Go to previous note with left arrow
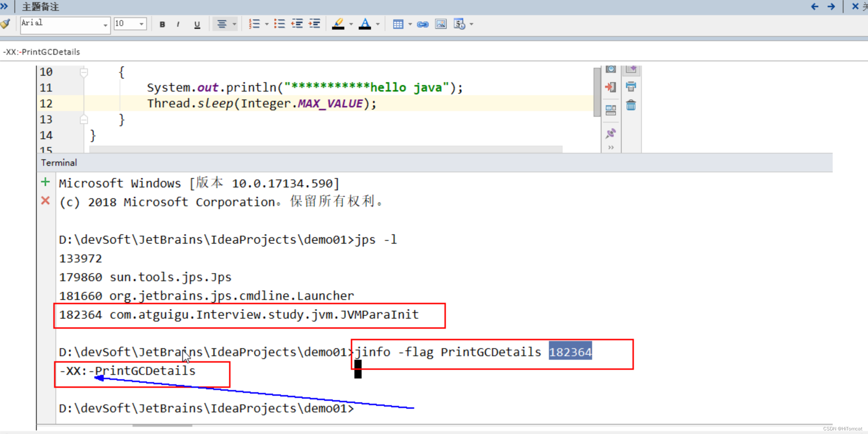Viewport: 868px width, 434px height. (815, 6)
